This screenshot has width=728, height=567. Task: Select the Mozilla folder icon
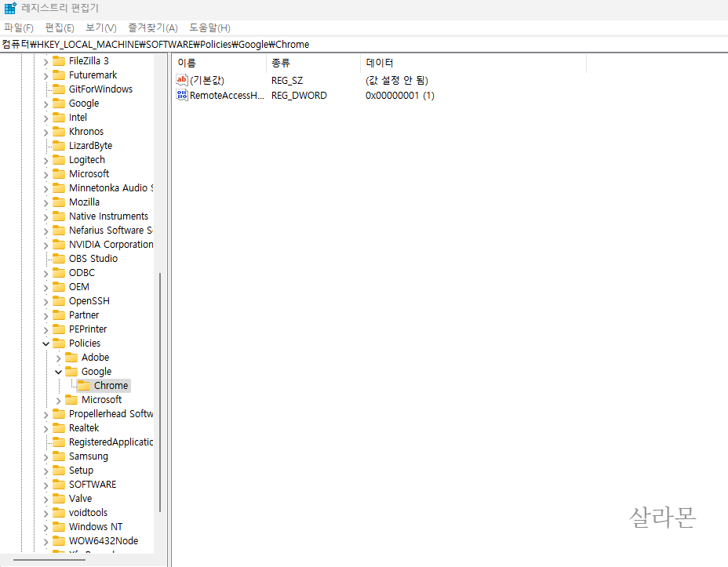click(59, 202)
